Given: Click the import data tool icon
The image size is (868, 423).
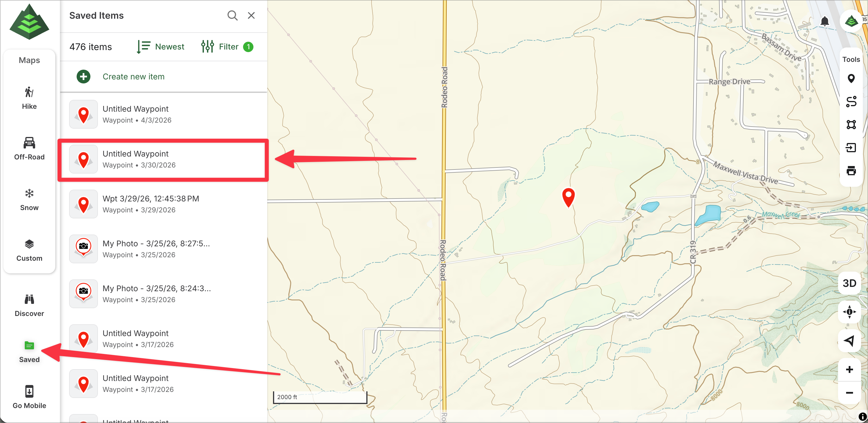Looking at the screenshot, I should pos(851,148).
